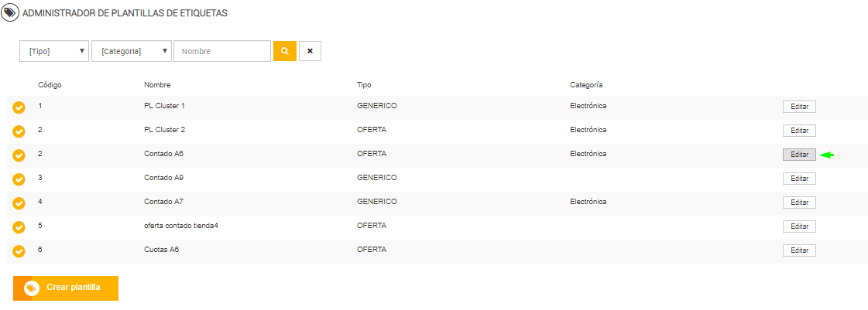Toggle the status check for Contado A7

[x=19, y=203]
